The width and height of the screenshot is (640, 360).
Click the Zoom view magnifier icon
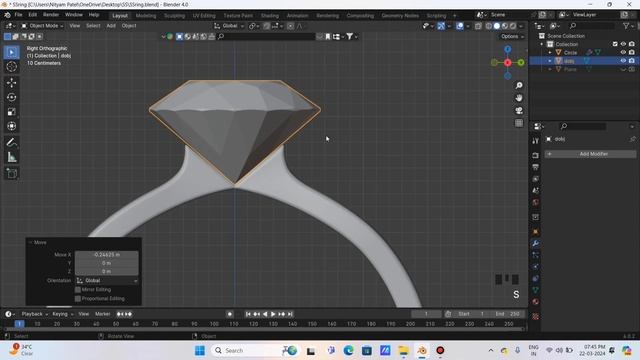(519, 85)
